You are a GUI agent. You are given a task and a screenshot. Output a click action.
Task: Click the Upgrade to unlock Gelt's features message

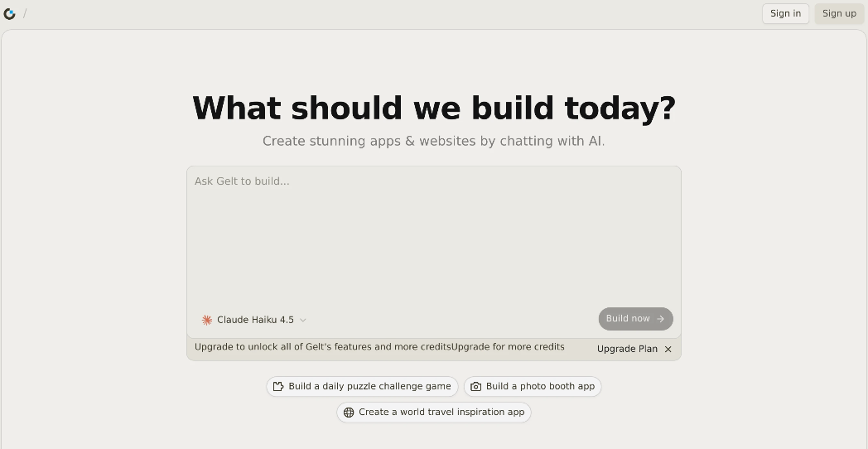tap(322, 347)
